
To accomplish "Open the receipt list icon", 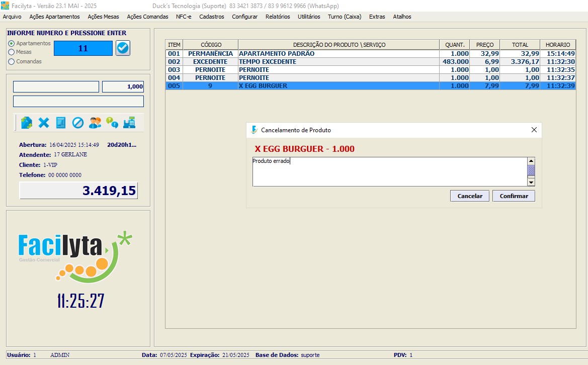I will pyautogui.click(x=61, y=123).
